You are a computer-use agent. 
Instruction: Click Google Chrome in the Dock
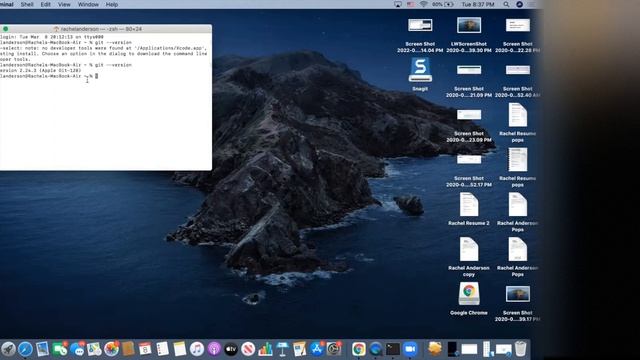pos(359,349)
